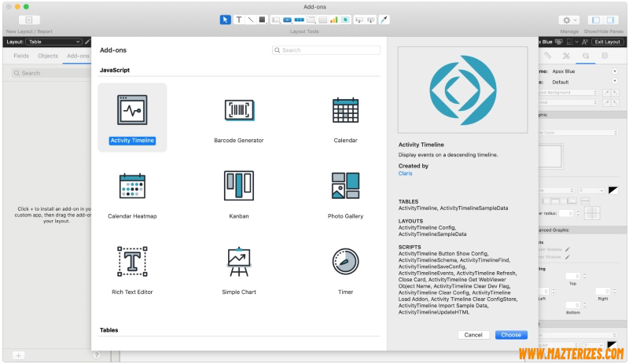
Task: Click the Add-ons dialog Search field
Action: pyautogui.click(x=326, y=50)
